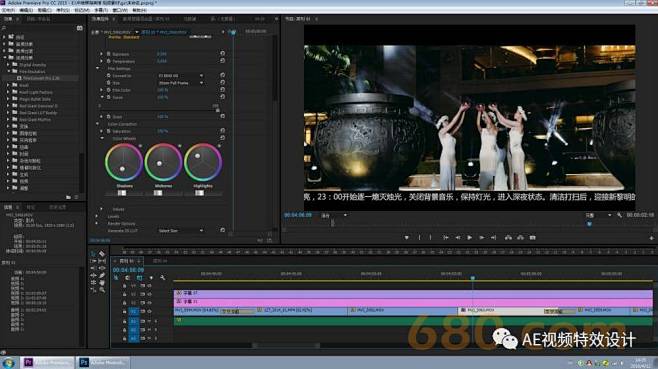Screen dimensions: 658x369
Task: Hide video track V1 output eye
Action: 149,311
